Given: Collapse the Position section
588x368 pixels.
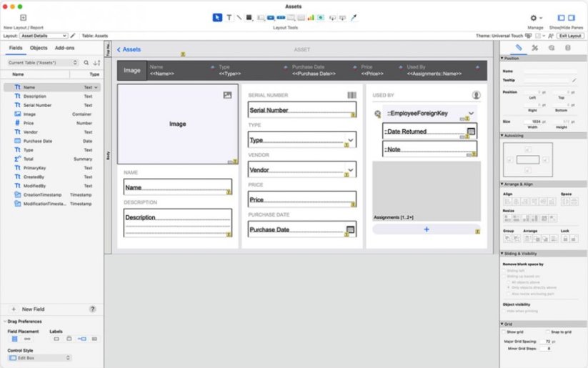Looking at the screenshot, I should (x=502, y=59).
